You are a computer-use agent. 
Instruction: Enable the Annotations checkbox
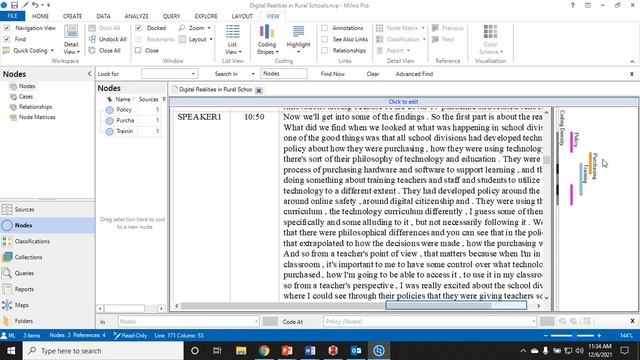point(324,28)
